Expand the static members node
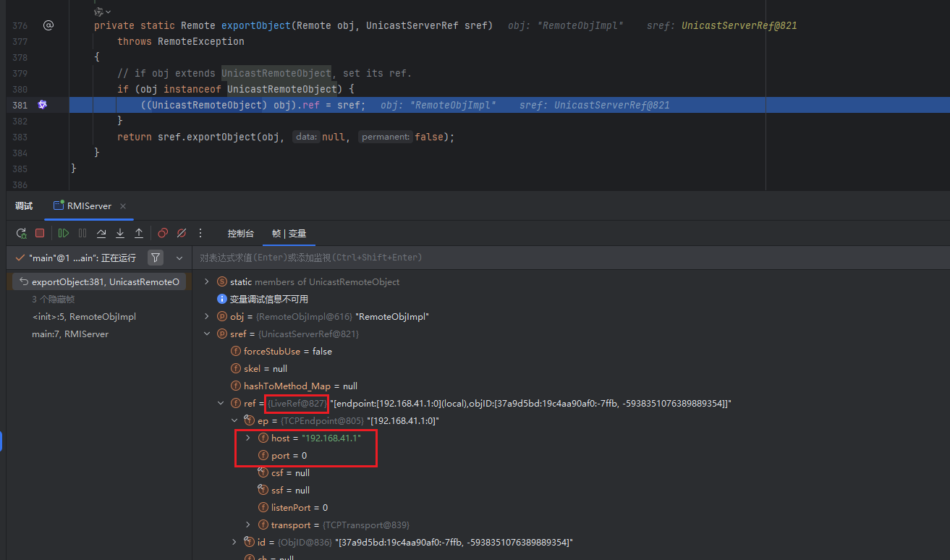This screenshot has height=560, width=950. coord(207,281)
